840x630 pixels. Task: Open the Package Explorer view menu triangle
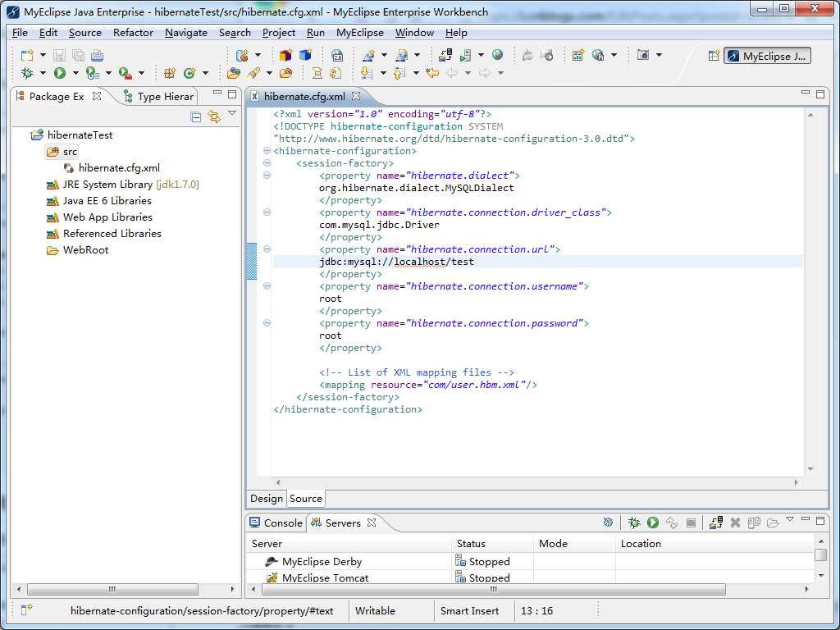(232, 113)
